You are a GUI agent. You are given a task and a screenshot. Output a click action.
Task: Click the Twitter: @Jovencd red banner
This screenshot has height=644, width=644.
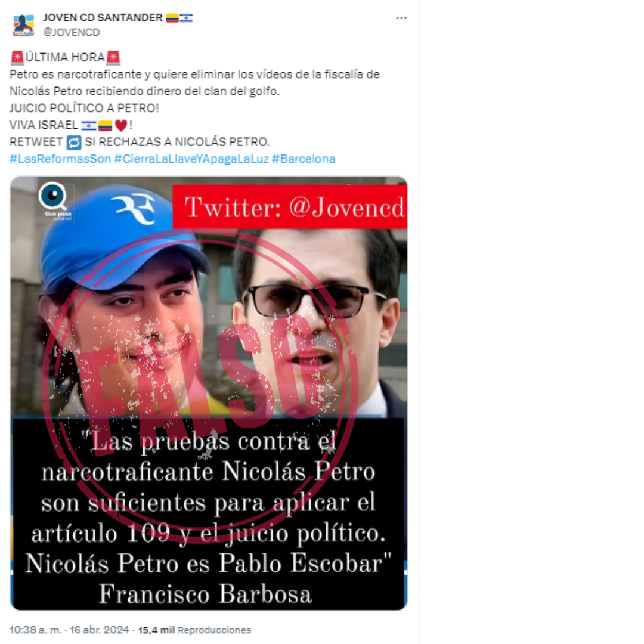[290, 207]
